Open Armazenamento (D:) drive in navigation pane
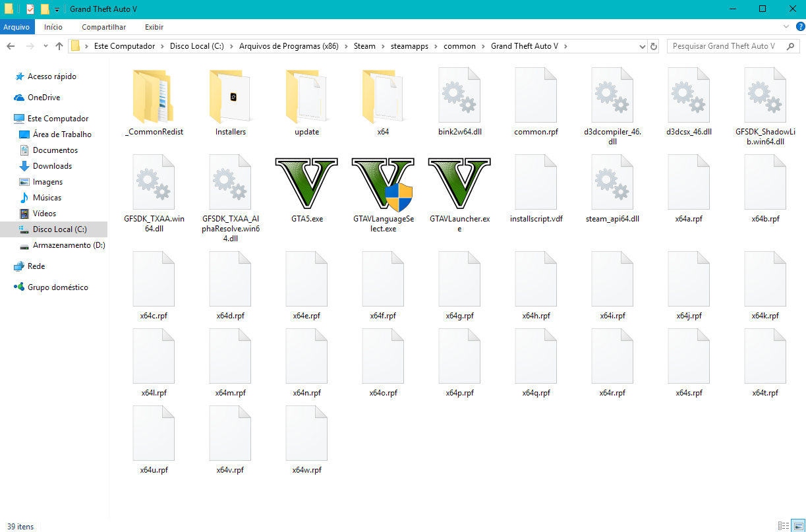The height and width of the screenshot is (532, 806). coord(69,245)
